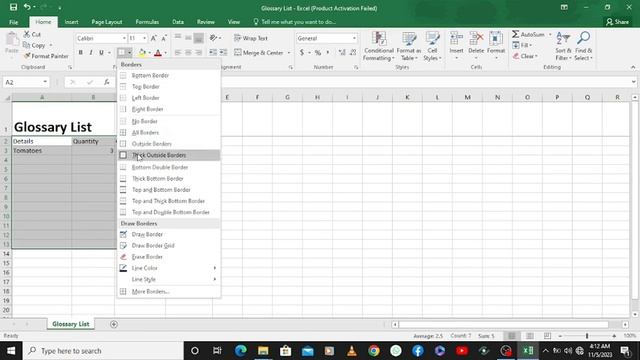Open the Page Layout ribbon tab
The height and width of the screenshot is (360, 640).
point(107,22)
